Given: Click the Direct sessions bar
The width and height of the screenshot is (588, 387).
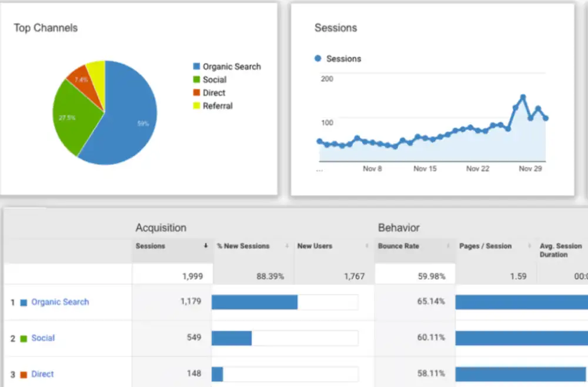Looking at the screenshot, I should pyautogui.click(x=218, y=374).
